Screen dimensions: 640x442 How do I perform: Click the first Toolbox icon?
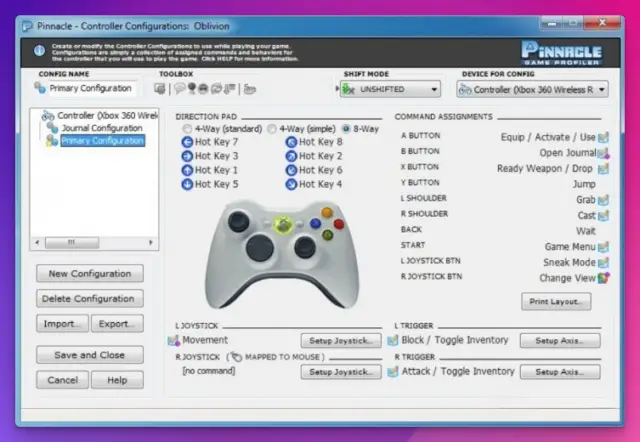pyautogui.click(x=160, y=89)
